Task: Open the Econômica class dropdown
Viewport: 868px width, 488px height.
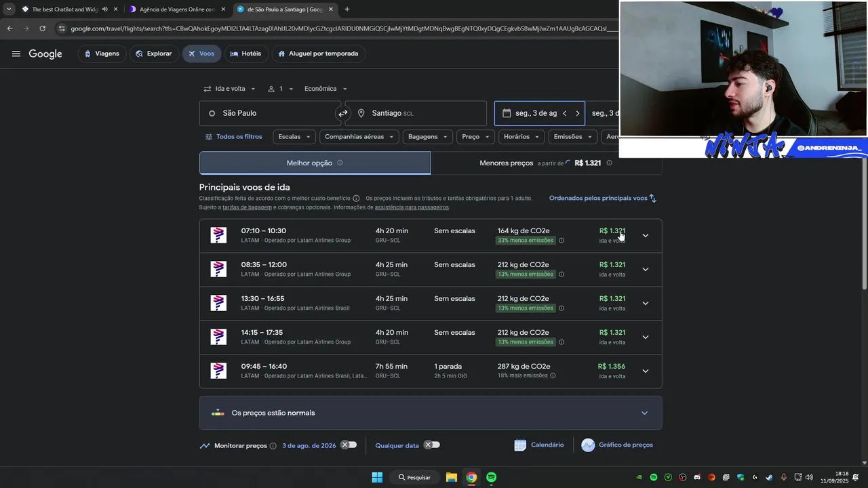Action: point(325,89)
